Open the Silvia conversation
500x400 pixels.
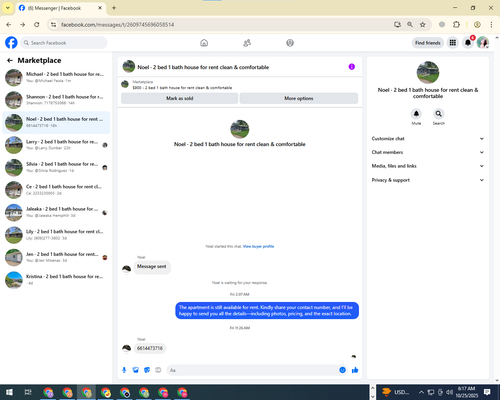pos(56,167)
